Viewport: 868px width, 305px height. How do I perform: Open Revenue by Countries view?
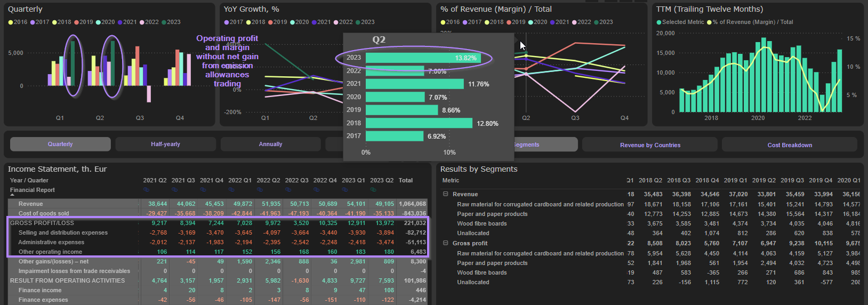click(x=650, y=145)
